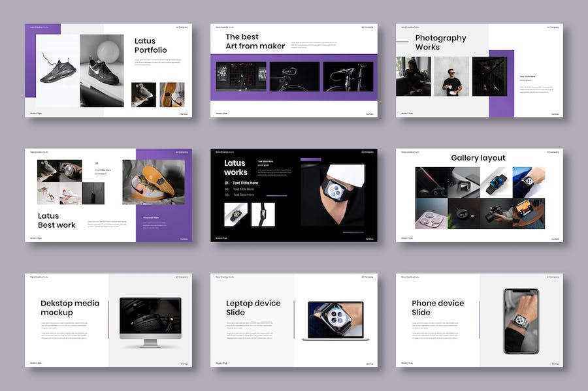Select the 'Latus works' title on black slide
588x391 pixels.
click(235, 168)
